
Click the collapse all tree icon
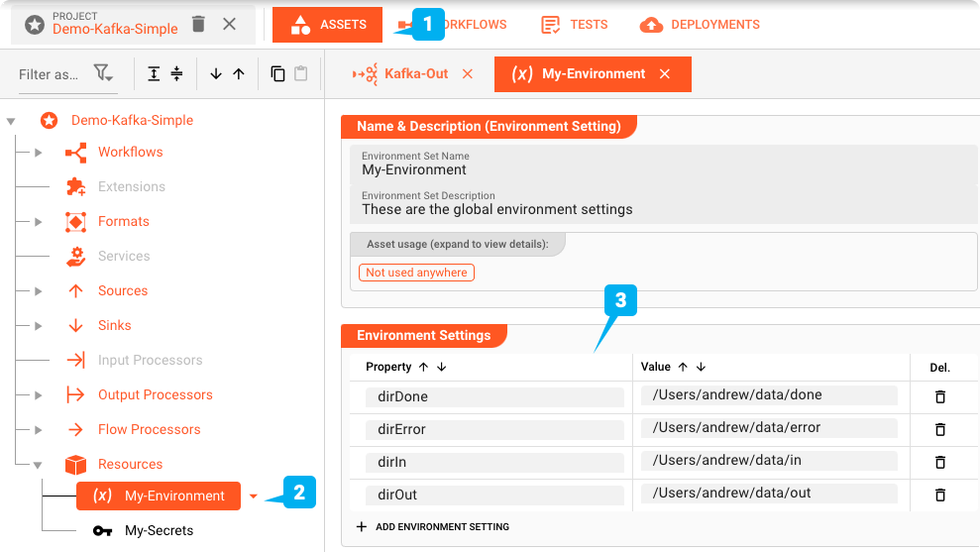176,74
